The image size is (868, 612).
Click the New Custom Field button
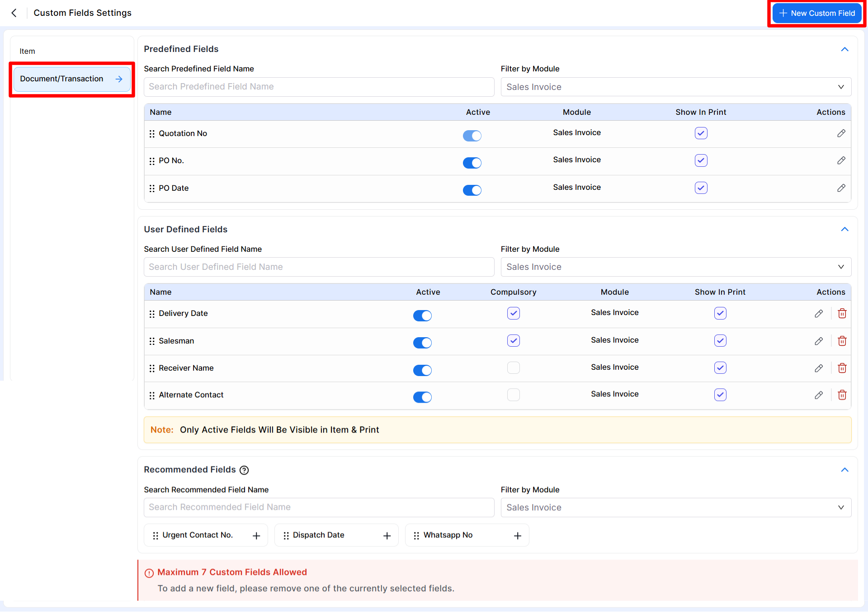click(x=816, y=13)
